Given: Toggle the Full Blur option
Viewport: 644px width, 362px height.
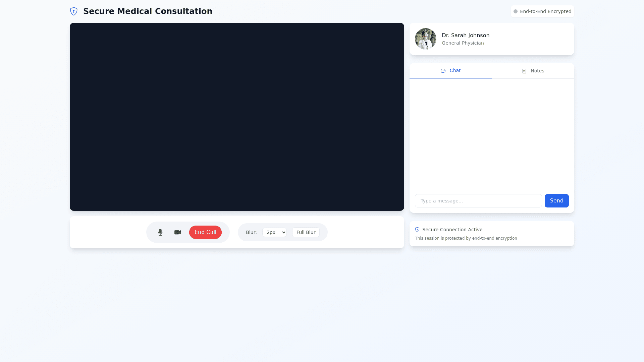Looking at the screenshot, I should (306, 232).
